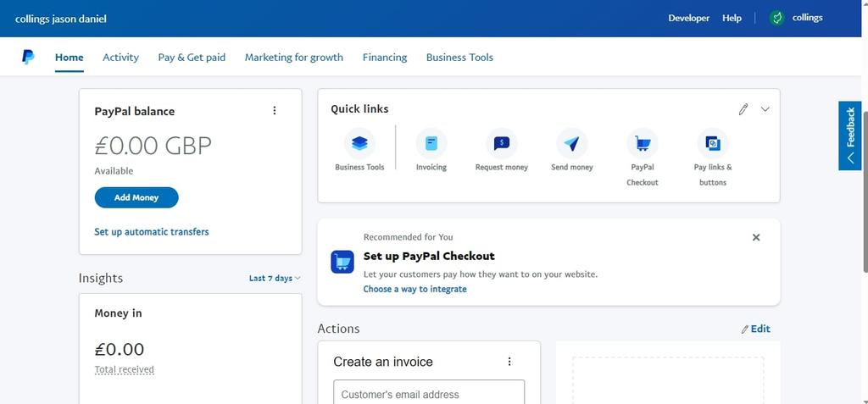Click the shopping cart icon in recommendation card

coord(342,262)
